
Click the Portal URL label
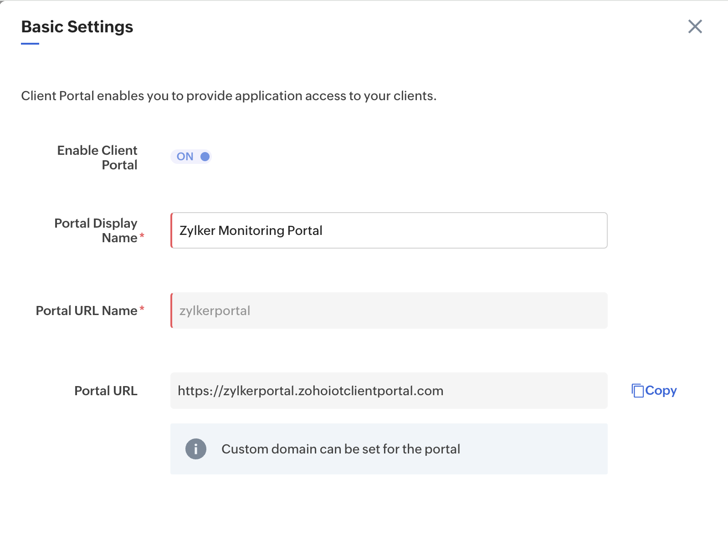[x=106, y=391]
